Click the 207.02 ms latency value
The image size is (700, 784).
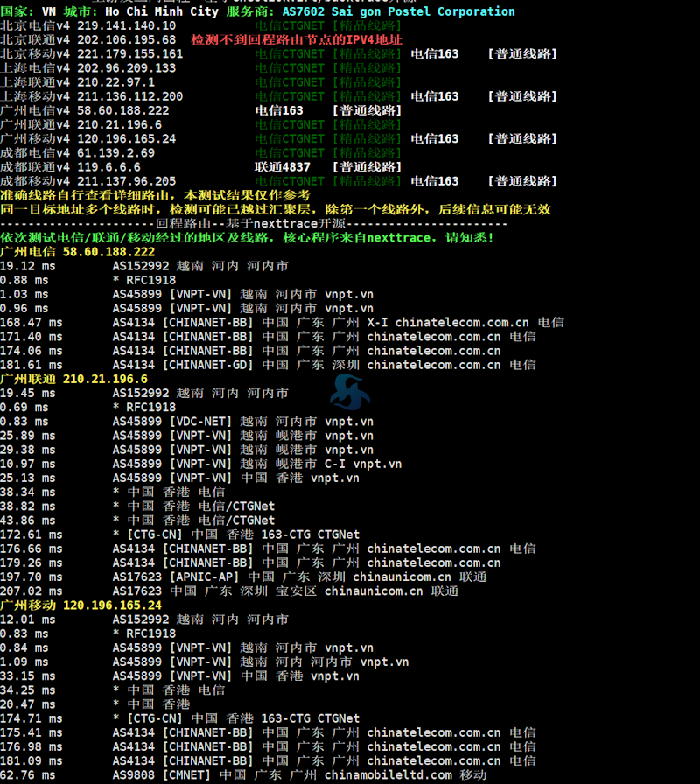pyautogui.click(x=31, y=591)
